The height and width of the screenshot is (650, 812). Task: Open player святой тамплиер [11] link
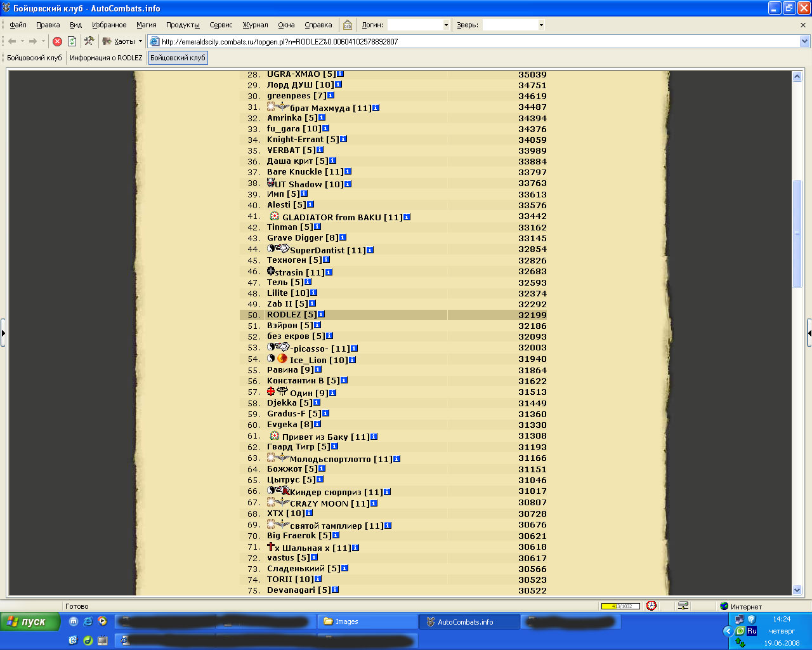[x=336, y=526]
